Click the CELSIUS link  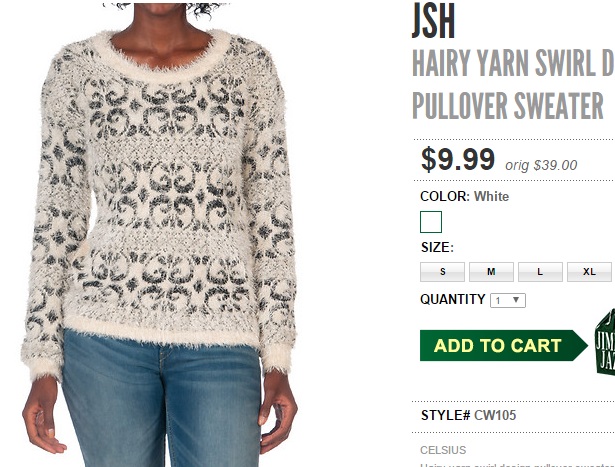tap(443, 450)
